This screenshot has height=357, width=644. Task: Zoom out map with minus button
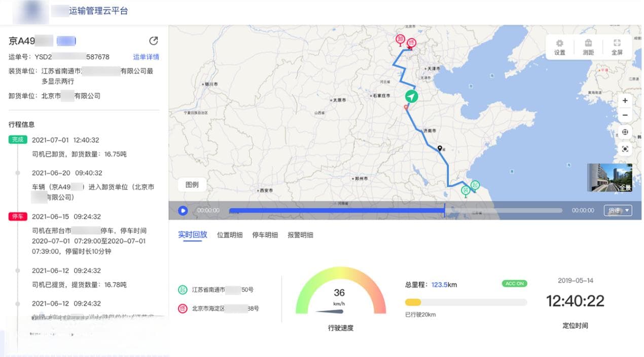click(x=625, y=115)
